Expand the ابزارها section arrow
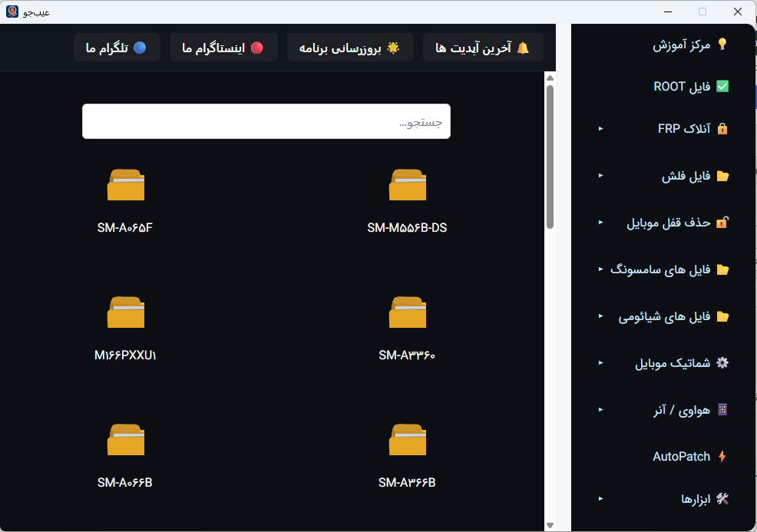The height and width of the screenshot is (532, 757). [600, 498]
